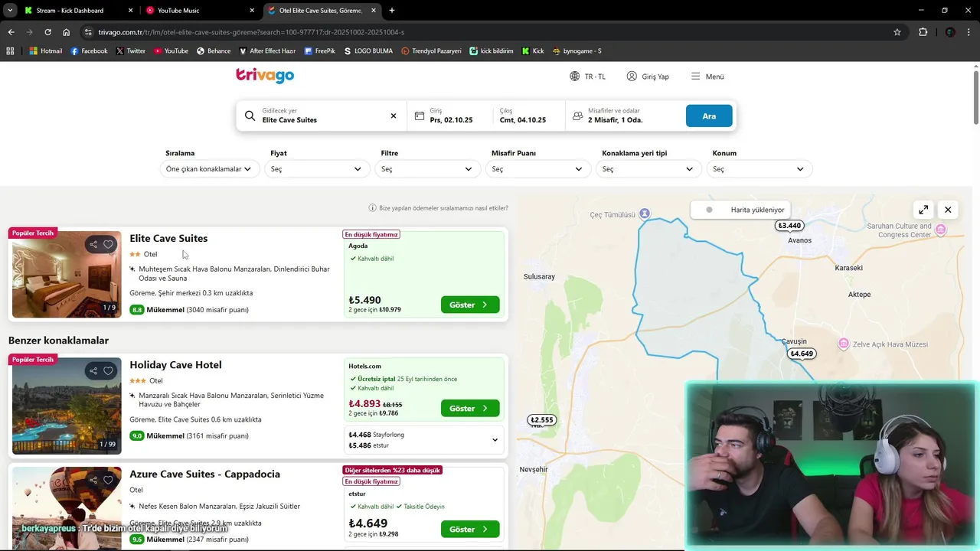Click Çeç Tümülüsü map pin
This screenshot has height=551, width=980.
(645, 214)
